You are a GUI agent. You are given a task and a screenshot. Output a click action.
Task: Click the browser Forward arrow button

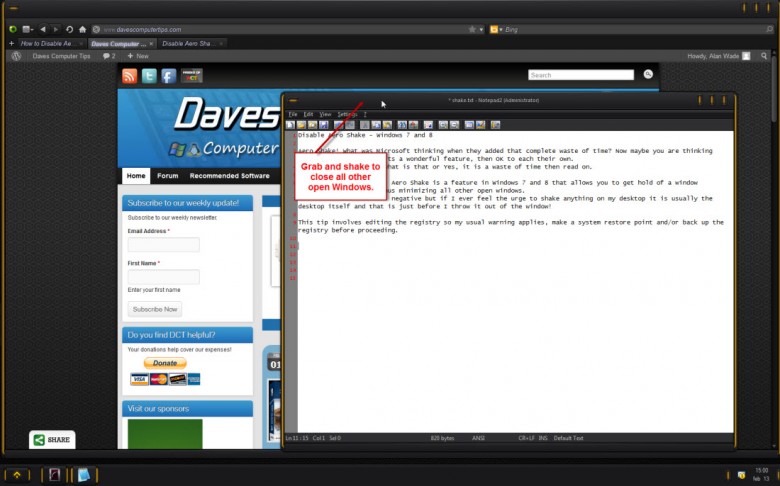pyautogui.click(x=56, y=29)
